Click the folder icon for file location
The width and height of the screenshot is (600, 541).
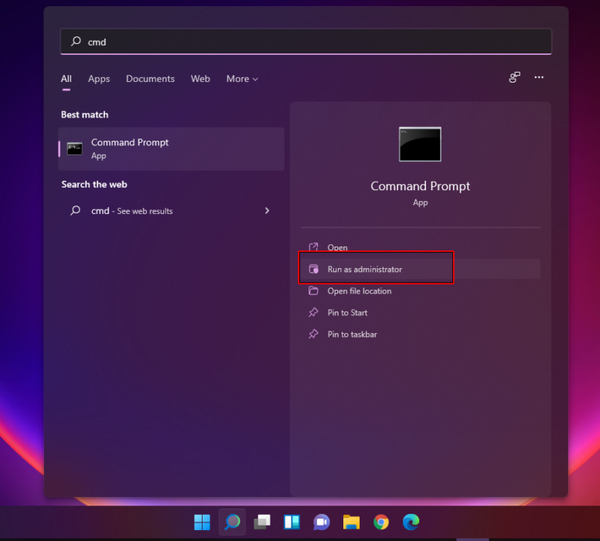click(x=313, y=291)
